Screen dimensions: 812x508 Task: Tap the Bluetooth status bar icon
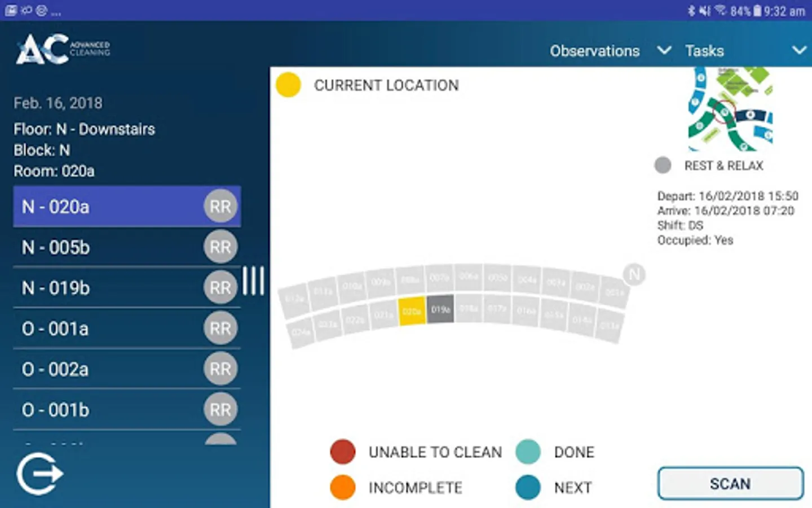tap(691, 11)
